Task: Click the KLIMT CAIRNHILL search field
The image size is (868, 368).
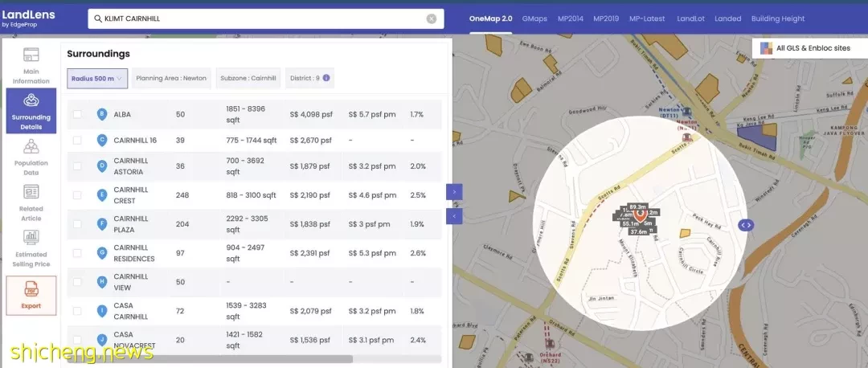Action: pyautogui.click(x=266, y=18)
